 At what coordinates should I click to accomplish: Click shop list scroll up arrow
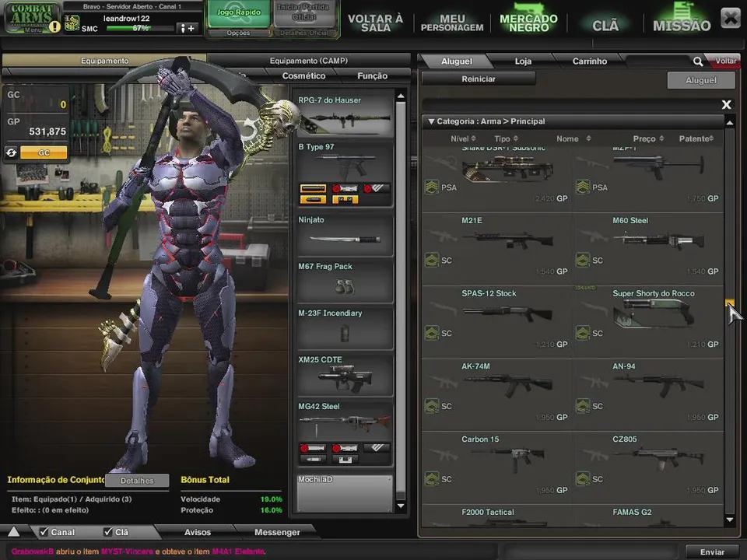tap(730, 123)
